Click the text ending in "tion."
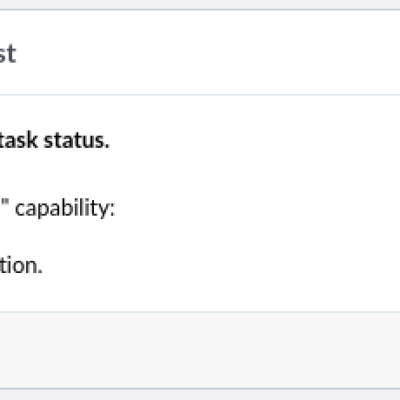This screenshot has height=400, width=400. [x=21, y=265]
